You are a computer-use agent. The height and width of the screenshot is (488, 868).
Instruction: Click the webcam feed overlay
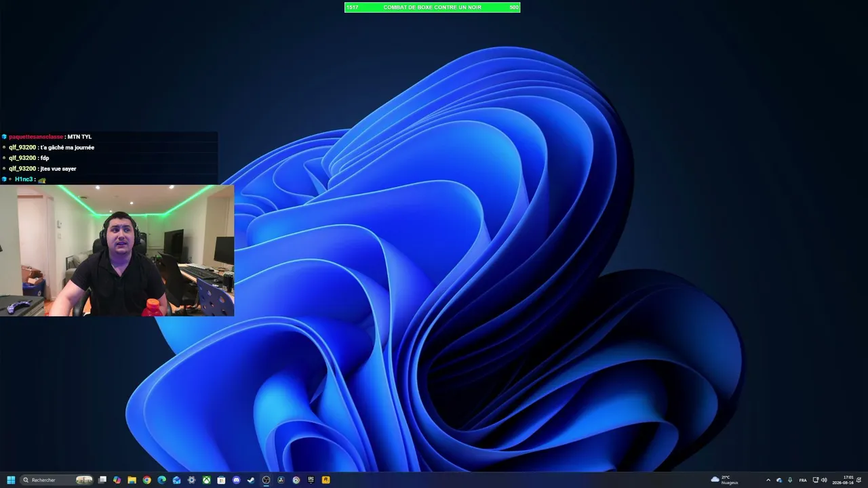117,250
